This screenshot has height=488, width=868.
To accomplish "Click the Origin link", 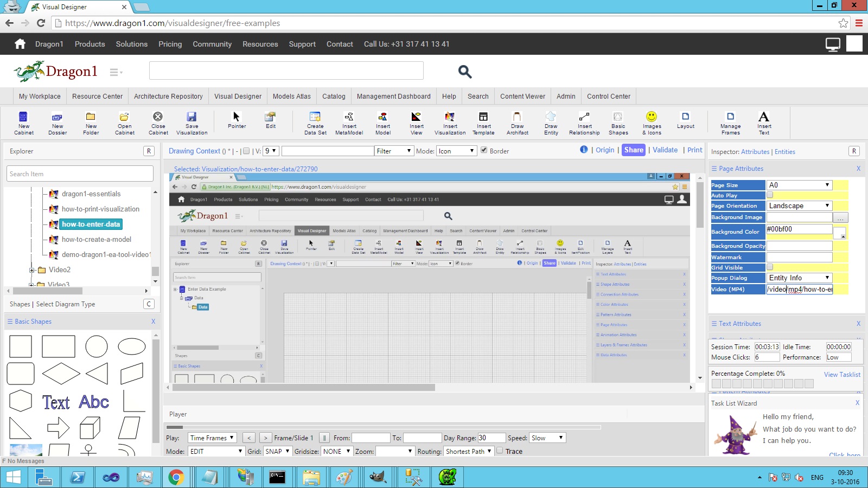I will 605,150.
